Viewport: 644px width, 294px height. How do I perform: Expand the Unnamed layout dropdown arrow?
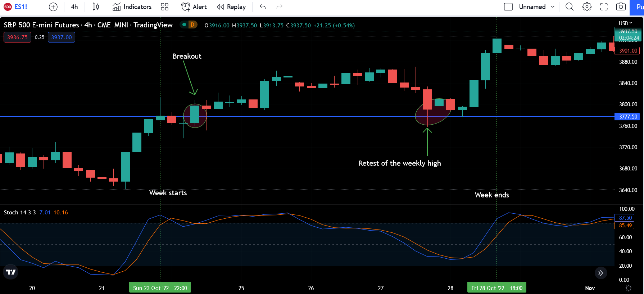pyautogui.click(x=553, y=7)
